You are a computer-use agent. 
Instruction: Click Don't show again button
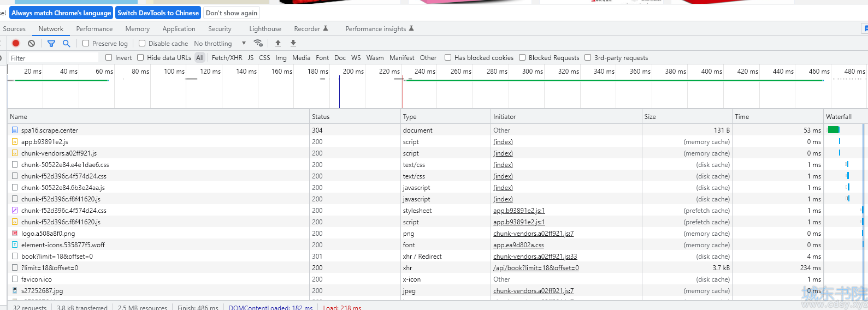232,13
